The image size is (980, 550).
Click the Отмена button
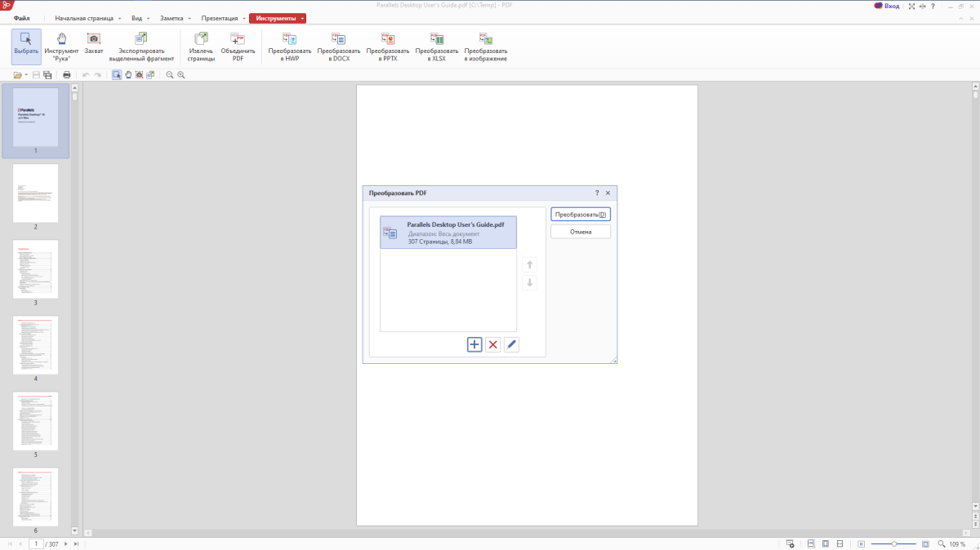pos(581,232)
